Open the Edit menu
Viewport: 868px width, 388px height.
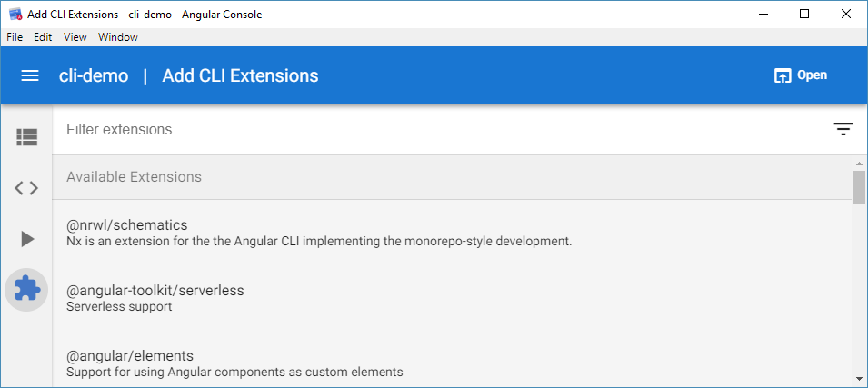click(43, 37)
